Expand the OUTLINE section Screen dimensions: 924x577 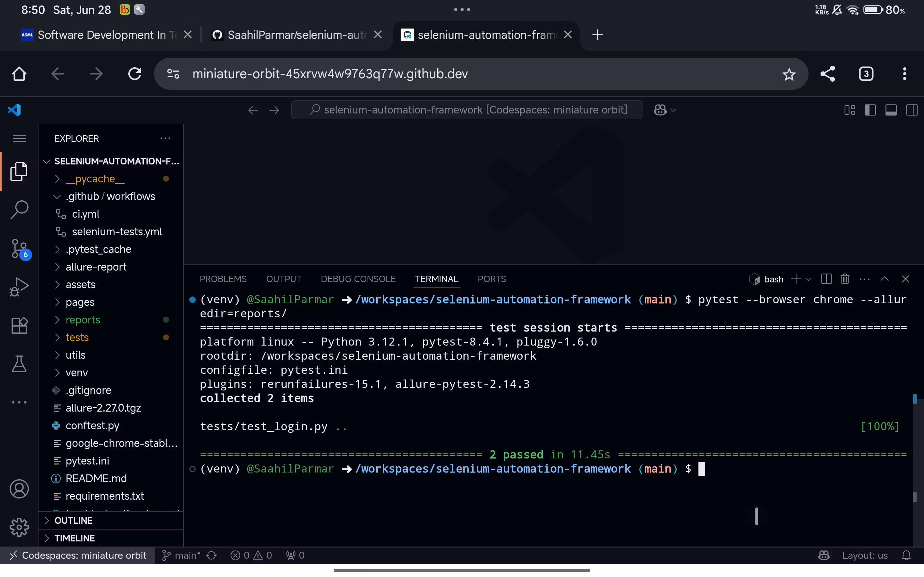click(73, 520)
